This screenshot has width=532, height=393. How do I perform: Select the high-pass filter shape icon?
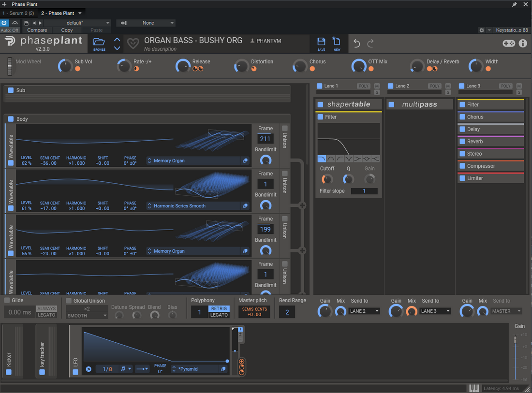(340, 159)
